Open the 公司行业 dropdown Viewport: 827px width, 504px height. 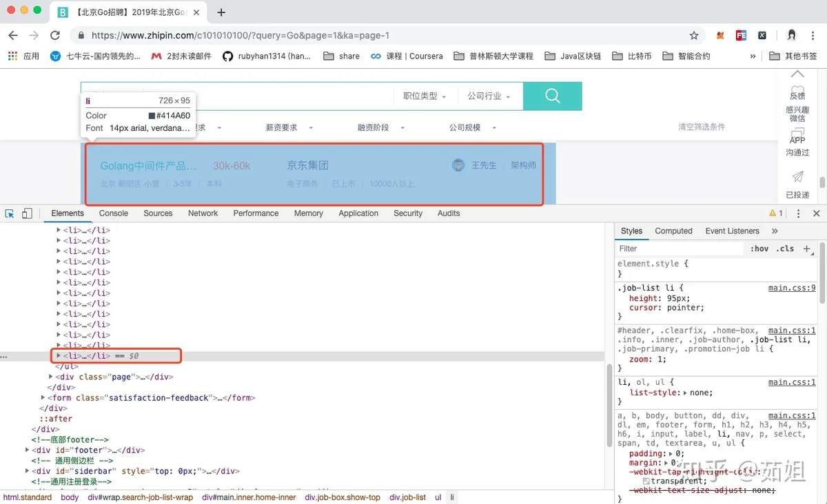click(489, 96)
